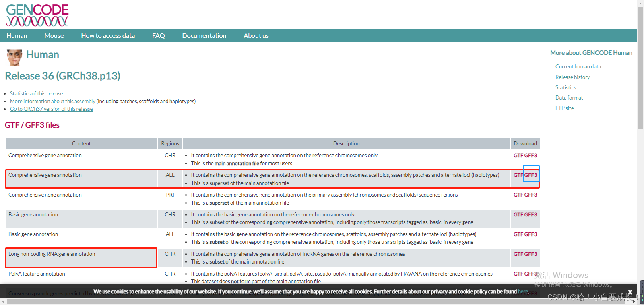Open Data format sidebar link
644x305 pixels.
tap(569, 98)
